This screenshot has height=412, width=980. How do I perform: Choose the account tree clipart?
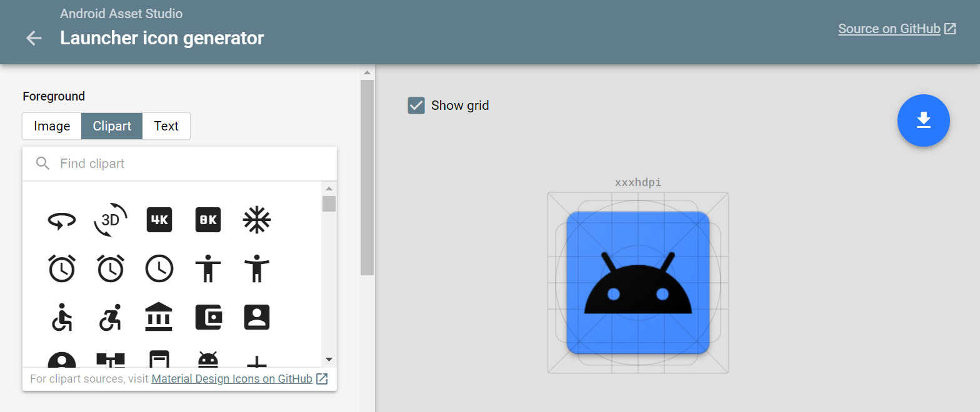tap(111, 360)
